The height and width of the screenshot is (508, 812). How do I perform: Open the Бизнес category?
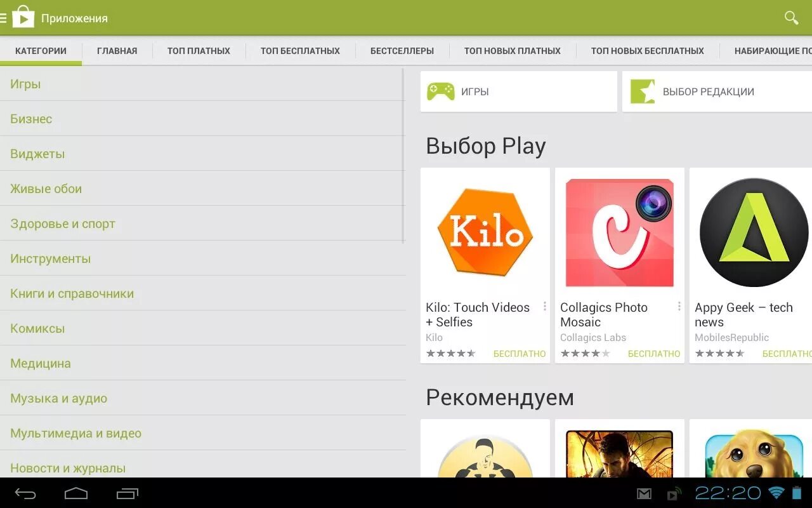pos(202,119)
